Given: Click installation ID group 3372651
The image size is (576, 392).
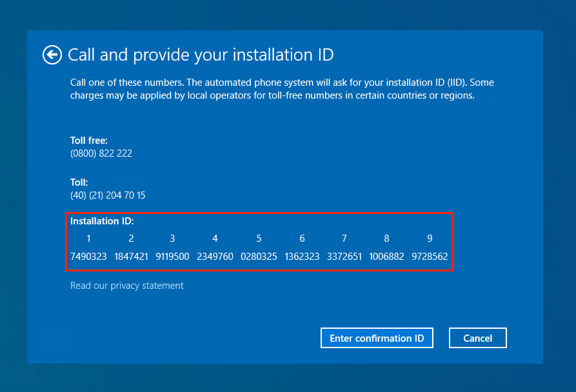Looking at the screenshot, I should (344, 257).
